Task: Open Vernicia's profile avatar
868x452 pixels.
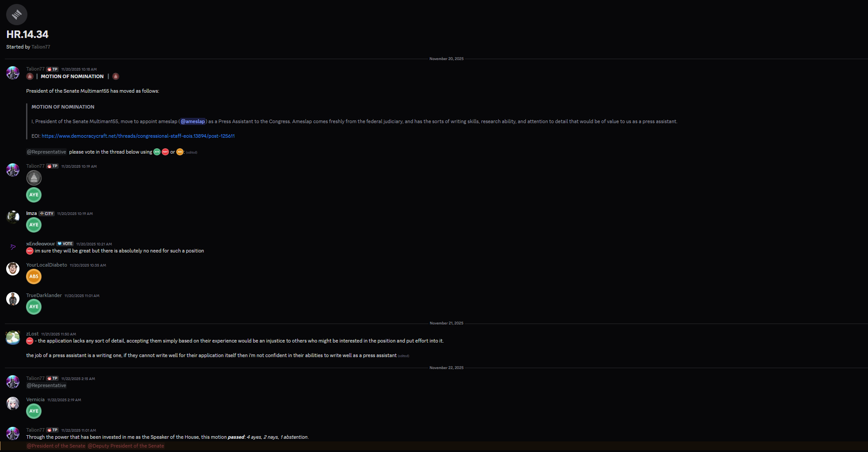Action: click(13, 403)
